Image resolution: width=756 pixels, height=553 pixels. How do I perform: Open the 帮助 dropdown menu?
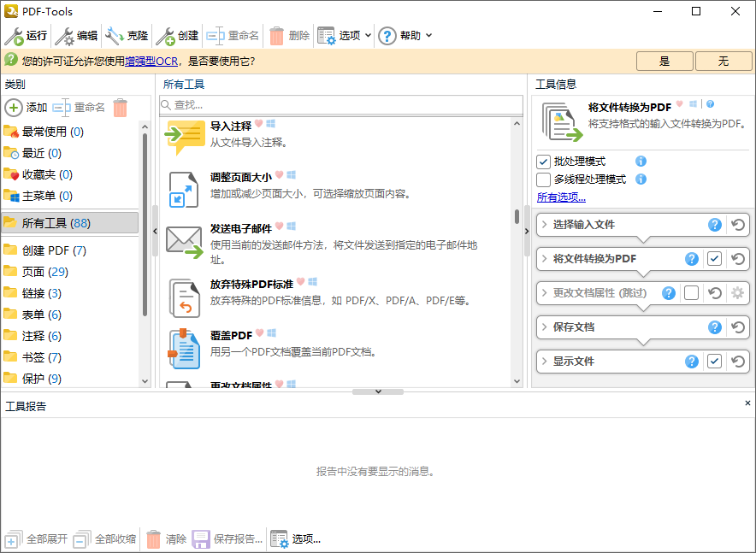click(429, 36)
